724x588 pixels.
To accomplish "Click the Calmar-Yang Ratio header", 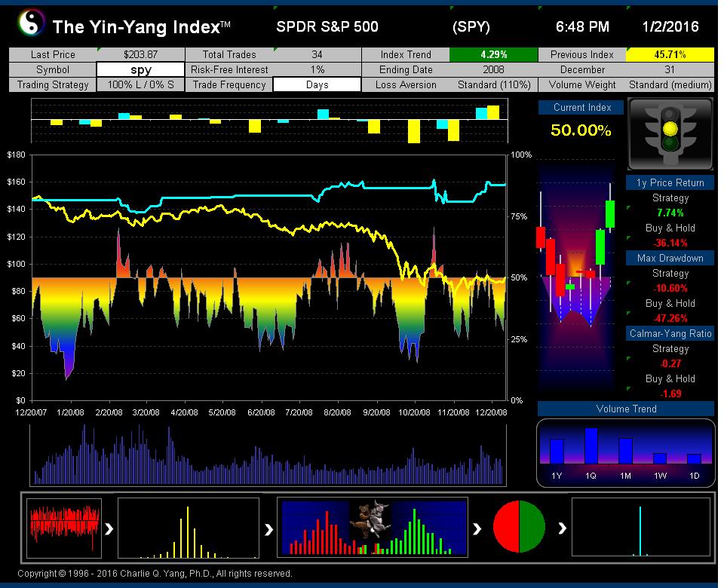I will tap(670, 333).
